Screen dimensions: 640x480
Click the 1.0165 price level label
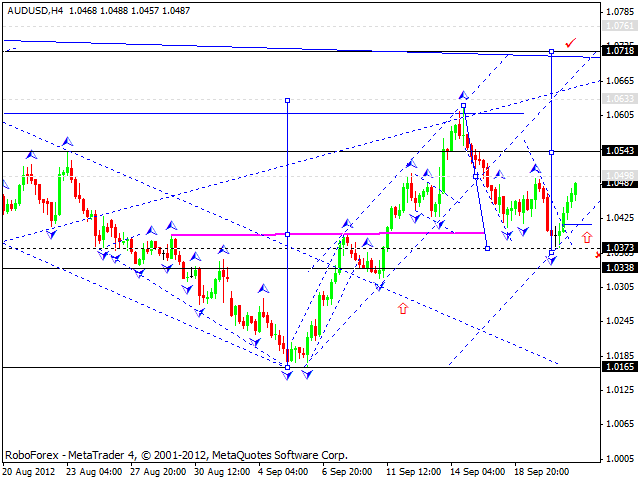[x=620, y=367]
